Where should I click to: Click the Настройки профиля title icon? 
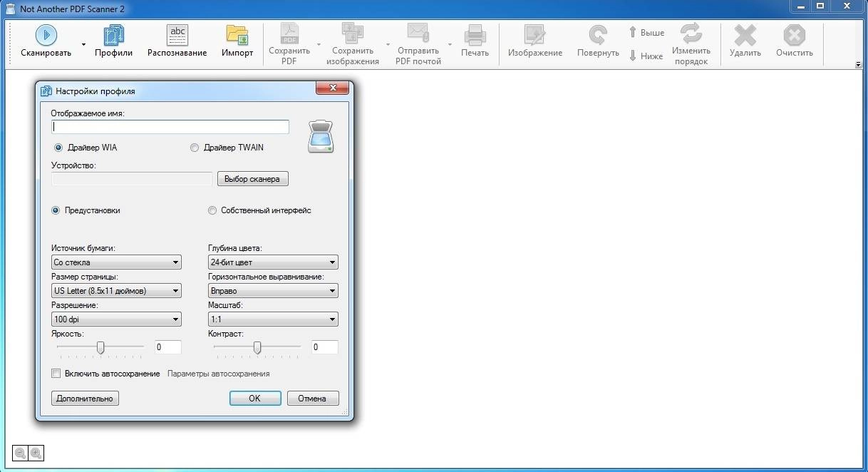46,91
